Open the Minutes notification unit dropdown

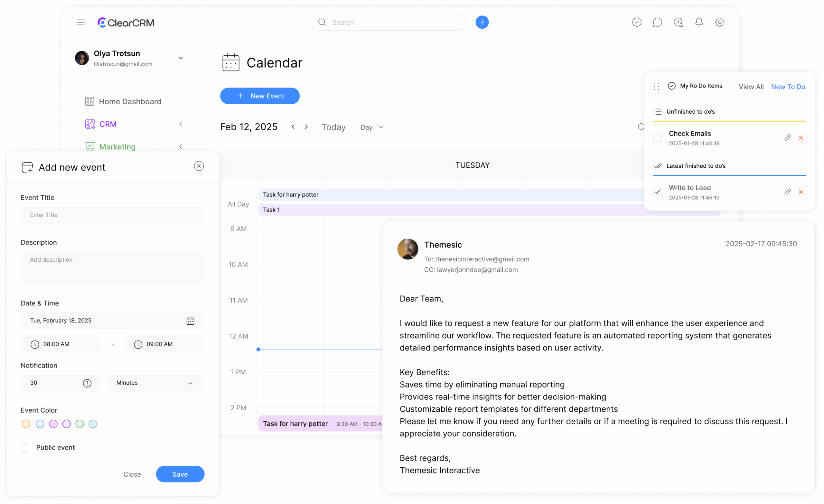coord(155,383)
